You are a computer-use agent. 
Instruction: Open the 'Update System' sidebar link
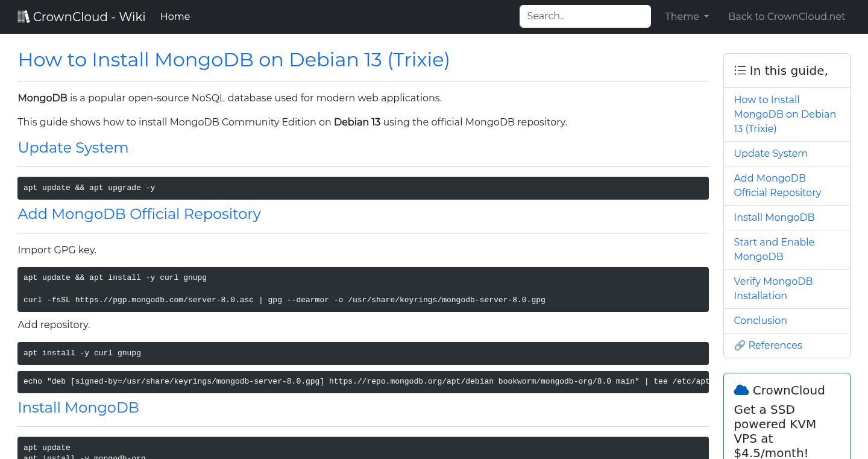770,153
